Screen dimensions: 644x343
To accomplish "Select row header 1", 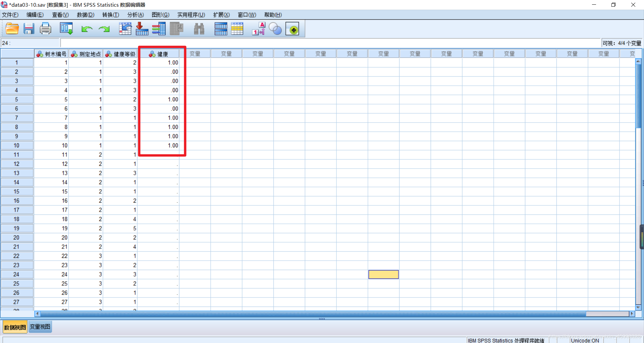I will click(x=17, y=63).
